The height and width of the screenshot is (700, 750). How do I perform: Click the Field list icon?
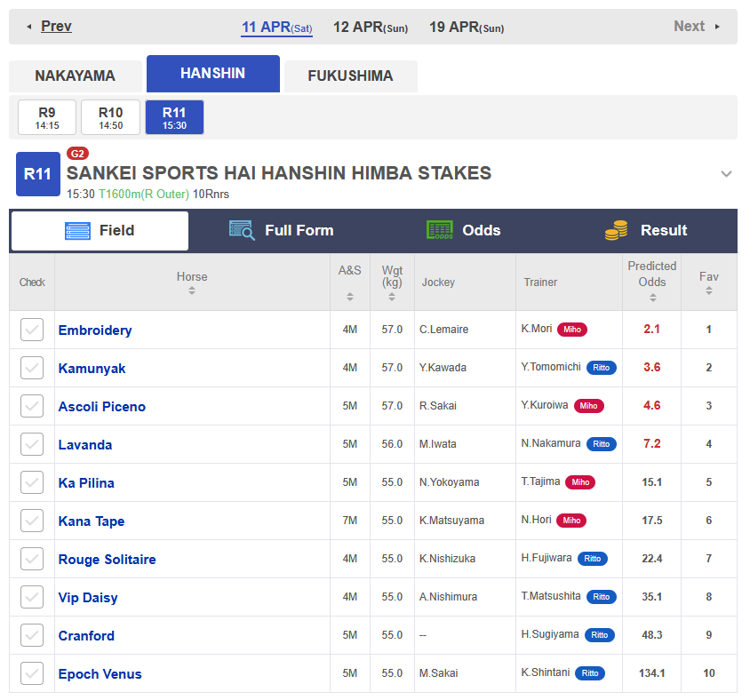tap(77, 231)
